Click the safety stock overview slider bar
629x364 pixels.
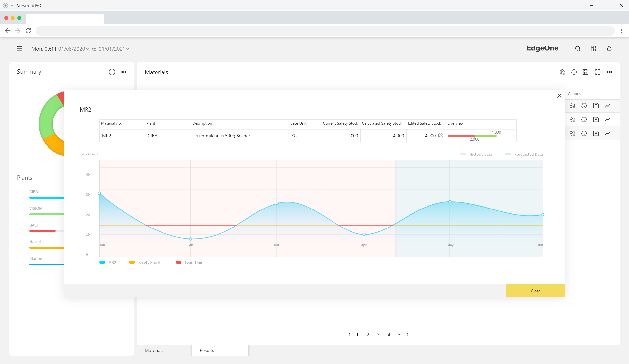[x=481, y=136]
